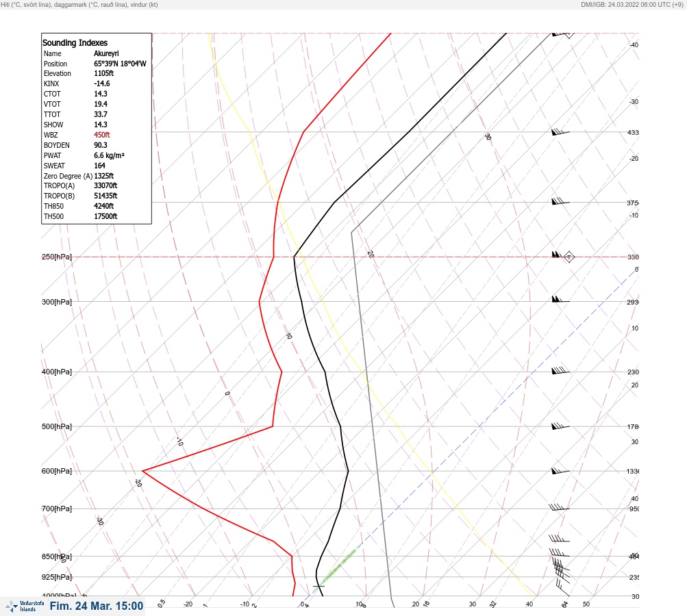Click the black temperature line's kink at 250 hPa

(x=294, y=257)
